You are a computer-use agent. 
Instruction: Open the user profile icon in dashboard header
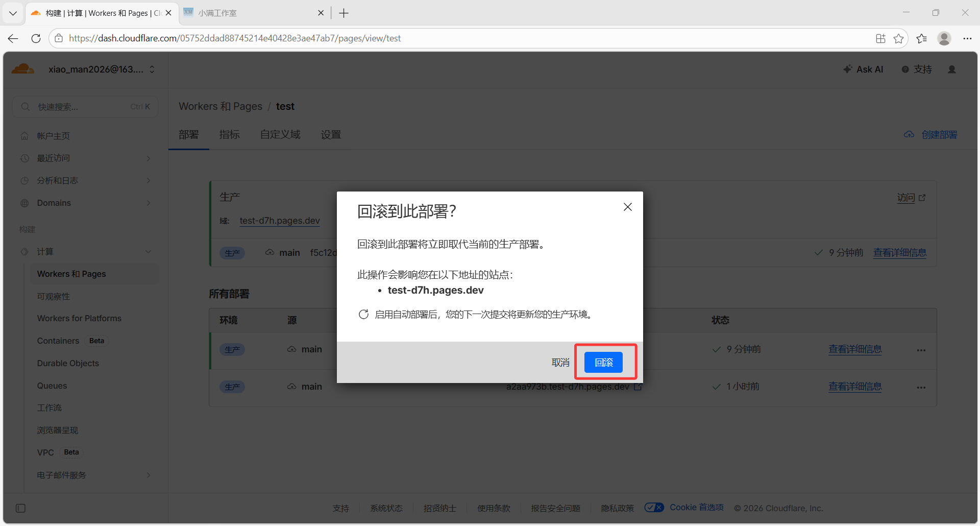[951, 69]
